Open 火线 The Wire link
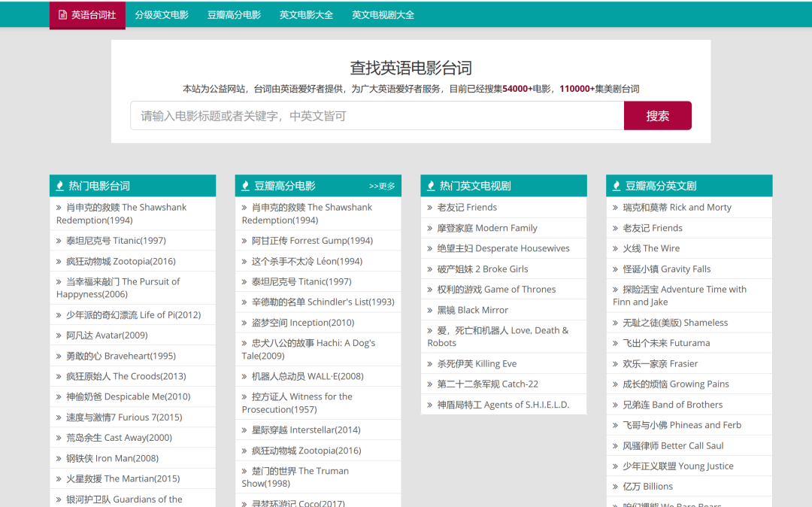 pyautogui.click(x=651, y=248)
